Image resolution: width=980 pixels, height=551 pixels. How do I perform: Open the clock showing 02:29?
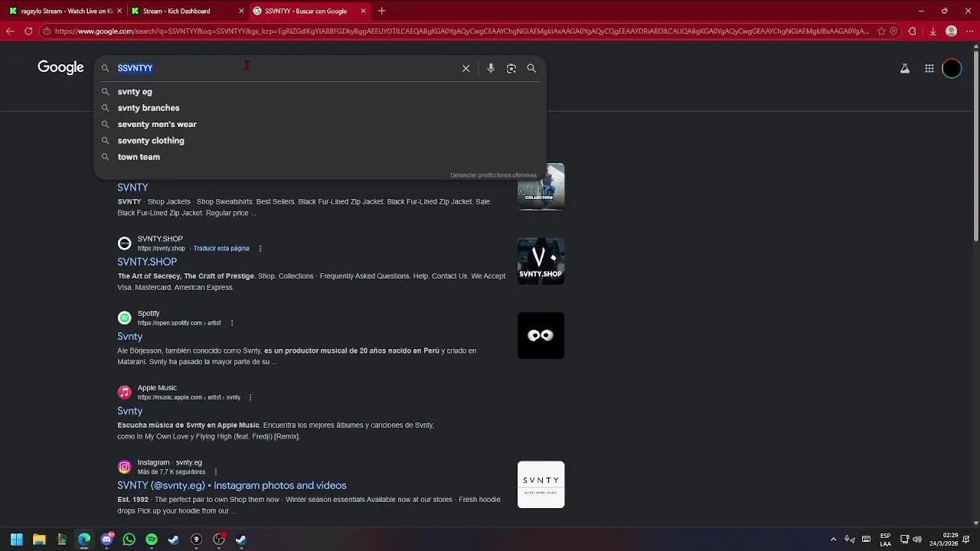coord(945,540)
